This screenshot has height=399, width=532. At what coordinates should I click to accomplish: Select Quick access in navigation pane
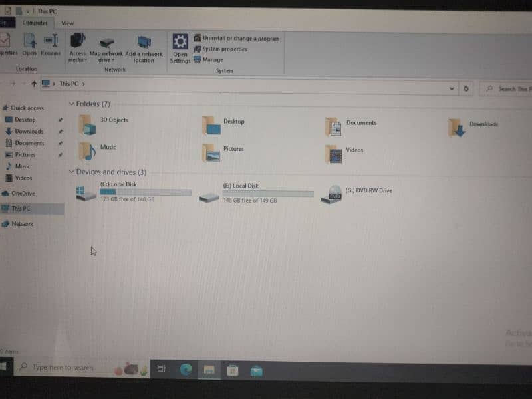click(24, 108)
